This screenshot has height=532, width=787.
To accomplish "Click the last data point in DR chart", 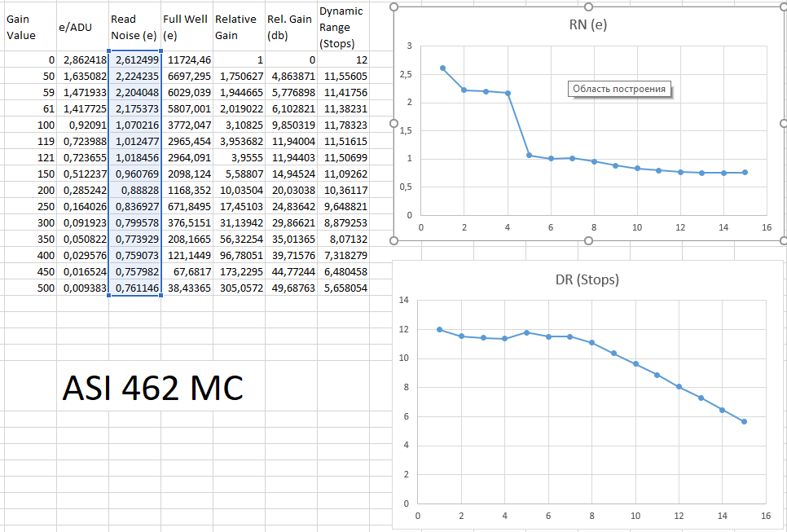I will 745,421.
